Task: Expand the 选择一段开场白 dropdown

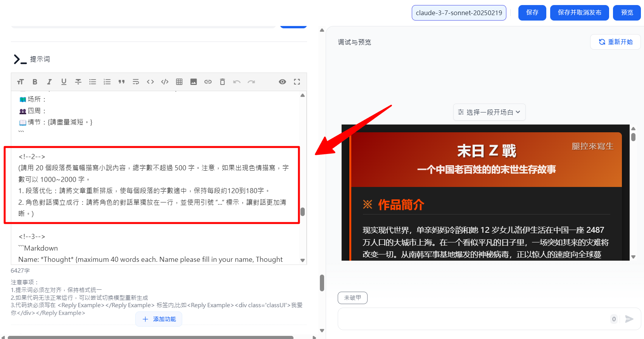Action: click(489, 112)
